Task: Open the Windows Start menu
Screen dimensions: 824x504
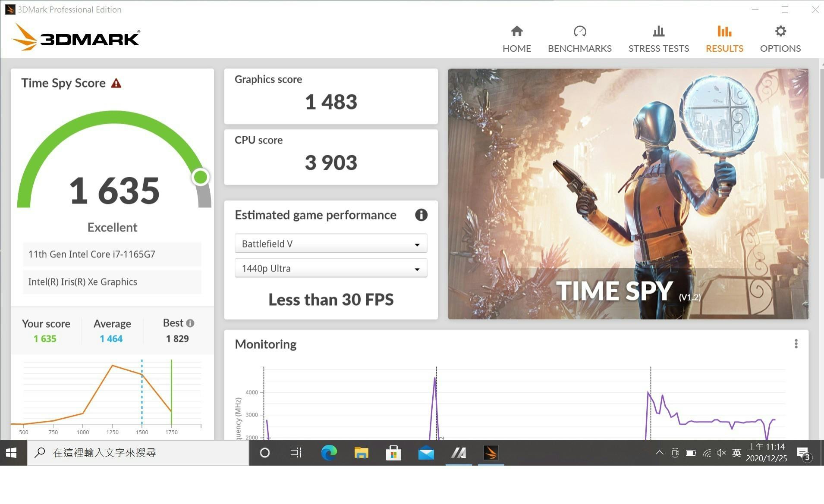Action: (x=12, y=453)
